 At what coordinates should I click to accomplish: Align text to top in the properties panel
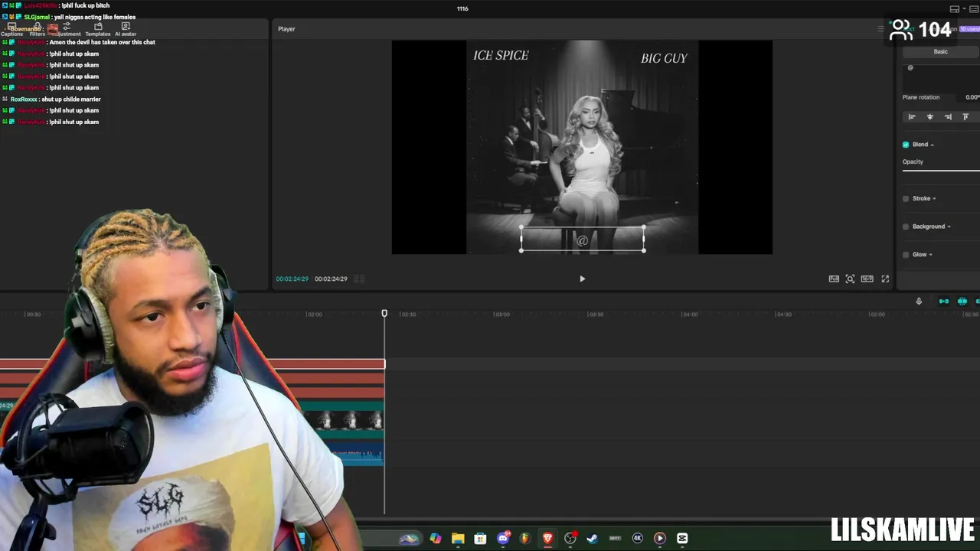(x=965, y=117)
